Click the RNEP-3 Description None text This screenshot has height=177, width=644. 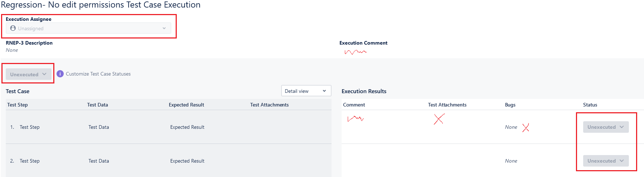pos(12,50)
